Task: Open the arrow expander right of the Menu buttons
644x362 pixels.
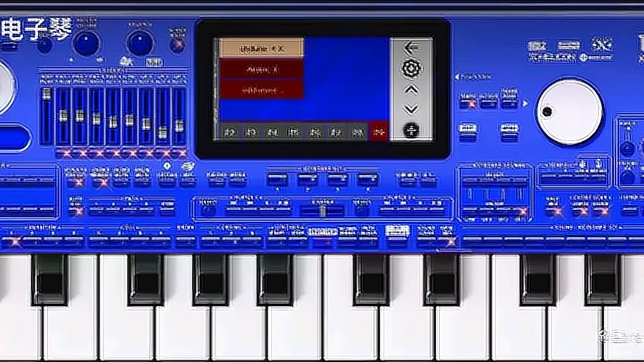Action: [525, 102]
